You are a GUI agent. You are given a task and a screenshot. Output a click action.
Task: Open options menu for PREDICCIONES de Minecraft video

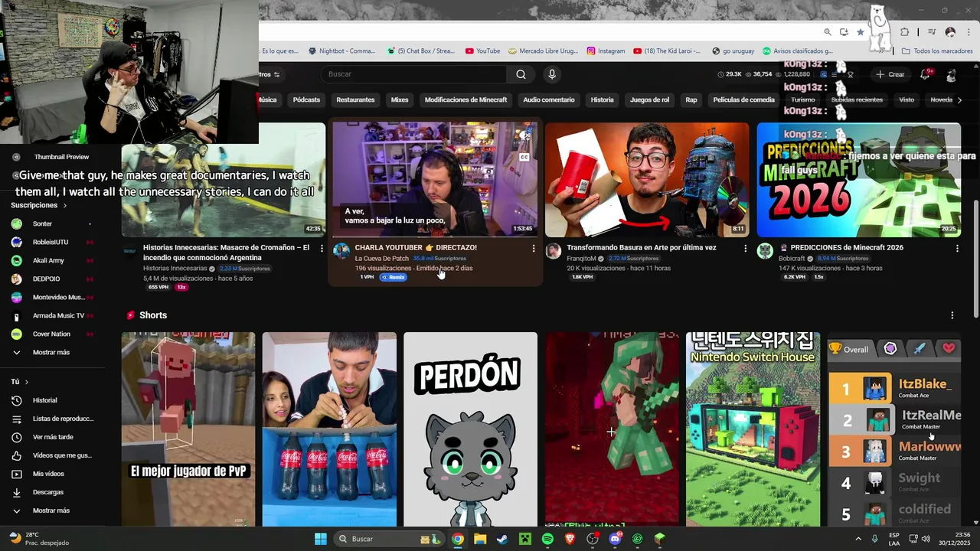[957, 248]
